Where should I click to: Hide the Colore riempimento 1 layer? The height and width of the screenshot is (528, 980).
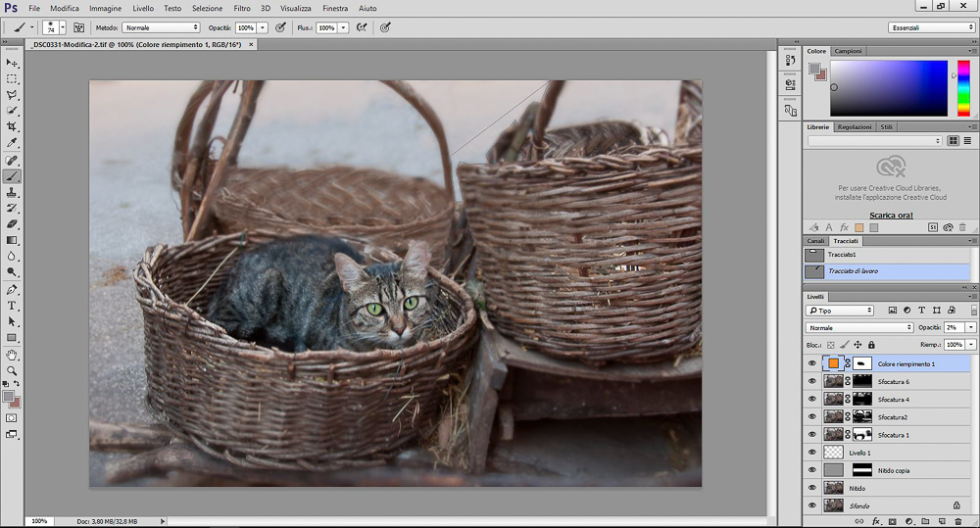tap(811, 363)
